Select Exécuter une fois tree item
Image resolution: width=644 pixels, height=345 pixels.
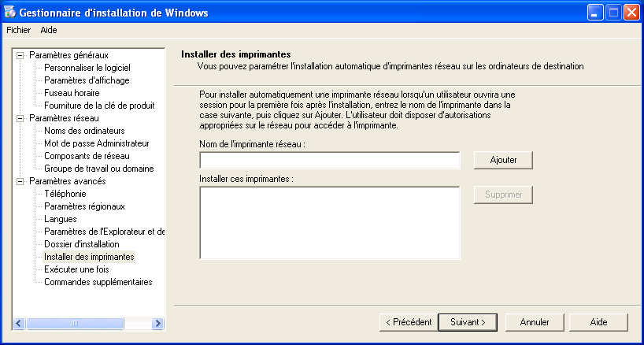coord(76,270)
